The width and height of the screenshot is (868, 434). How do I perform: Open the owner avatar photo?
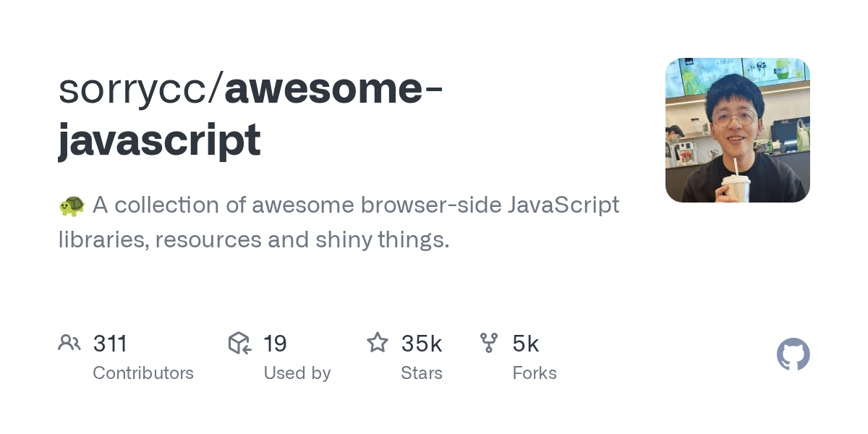(737, 130)
